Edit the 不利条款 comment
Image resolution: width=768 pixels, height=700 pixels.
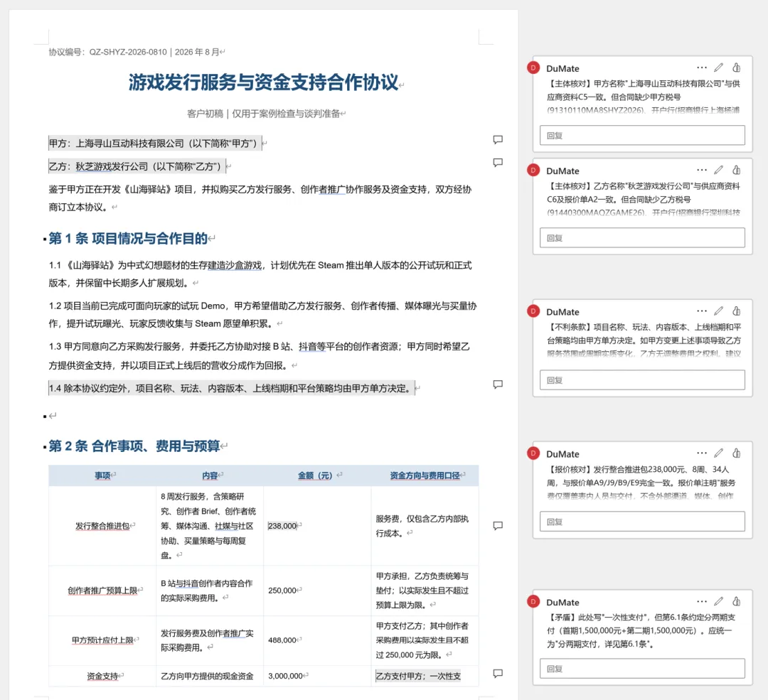[x=718, y=311]
